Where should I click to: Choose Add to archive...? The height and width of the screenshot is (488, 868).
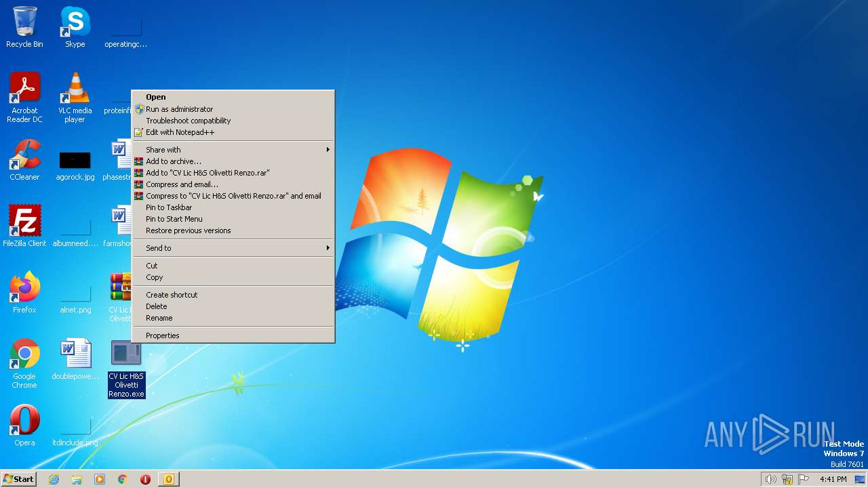(233, 161)
